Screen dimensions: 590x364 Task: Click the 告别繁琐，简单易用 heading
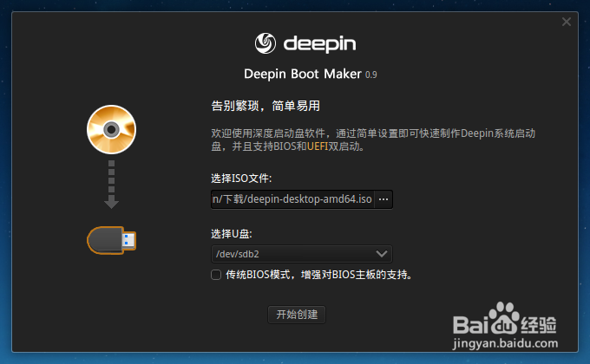coord(265,106)
